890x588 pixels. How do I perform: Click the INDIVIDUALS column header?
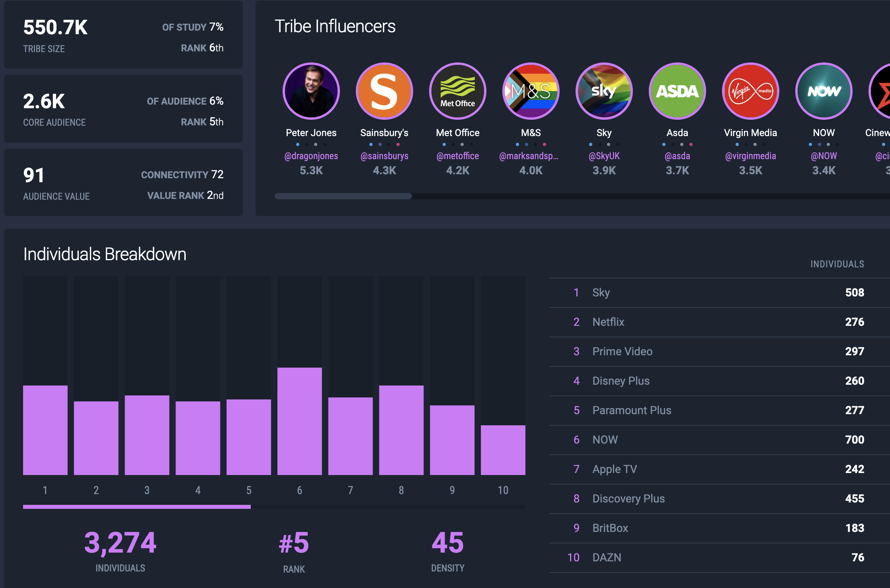(x=837, y=264)
